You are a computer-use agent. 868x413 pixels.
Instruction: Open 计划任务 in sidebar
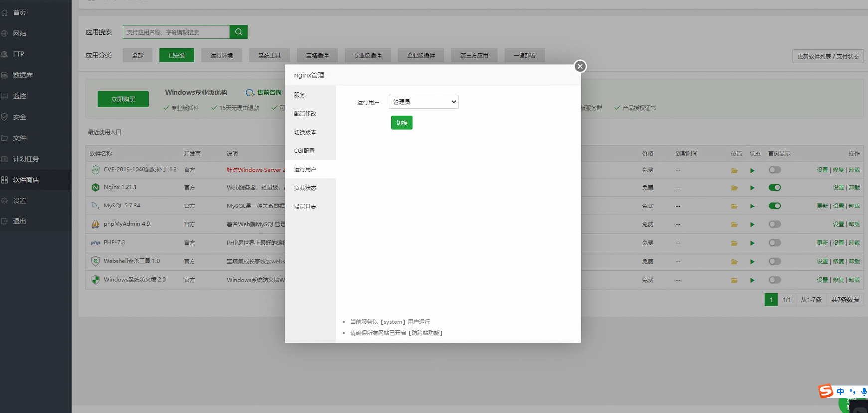tap(36, 159)
